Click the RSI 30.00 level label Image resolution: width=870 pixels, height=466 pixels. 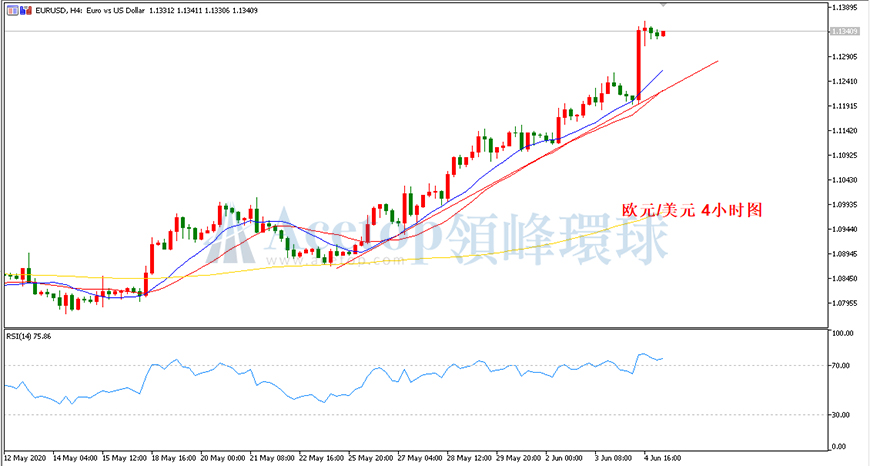841,414
